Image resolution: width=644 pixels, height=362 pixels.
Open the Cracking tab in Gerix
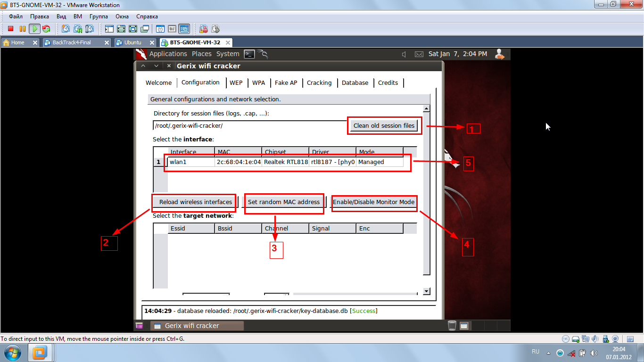click(x=319, y=82)
